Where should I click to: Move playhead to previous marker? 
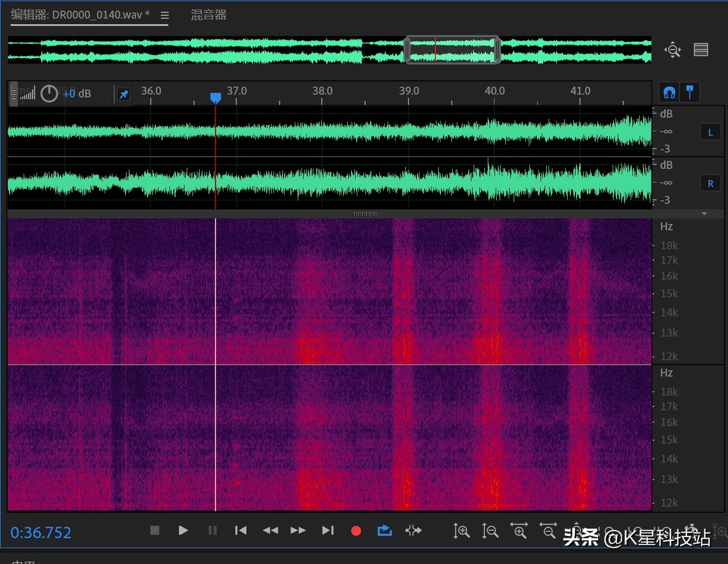(241, 530)
